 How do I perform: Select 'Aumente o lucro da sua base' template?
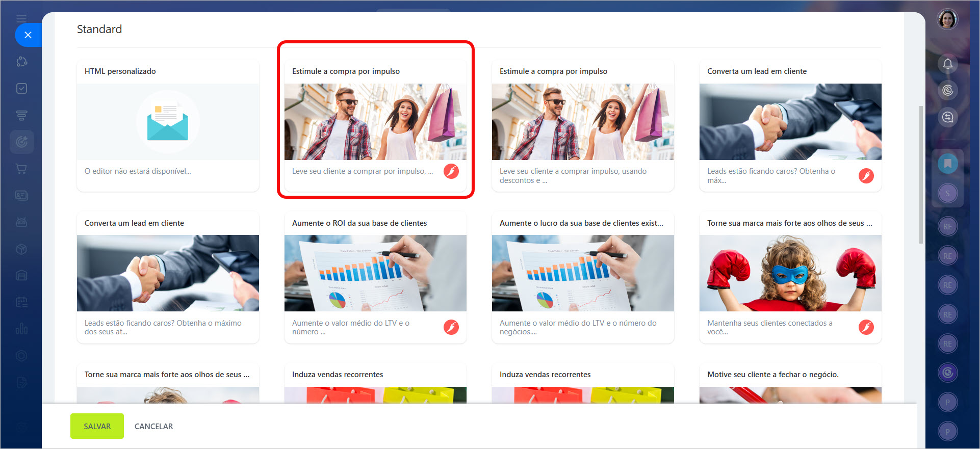[x=583, y=277]
